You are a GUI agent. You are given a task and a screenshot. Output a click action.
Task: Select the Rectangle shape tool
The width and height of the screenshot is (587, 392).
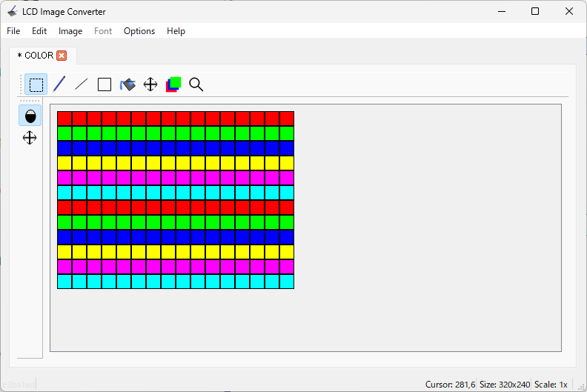tap(105, 84)
